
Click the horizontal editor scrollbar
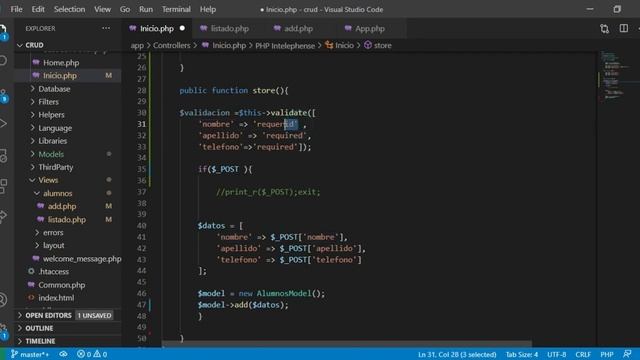pos(347,344)
